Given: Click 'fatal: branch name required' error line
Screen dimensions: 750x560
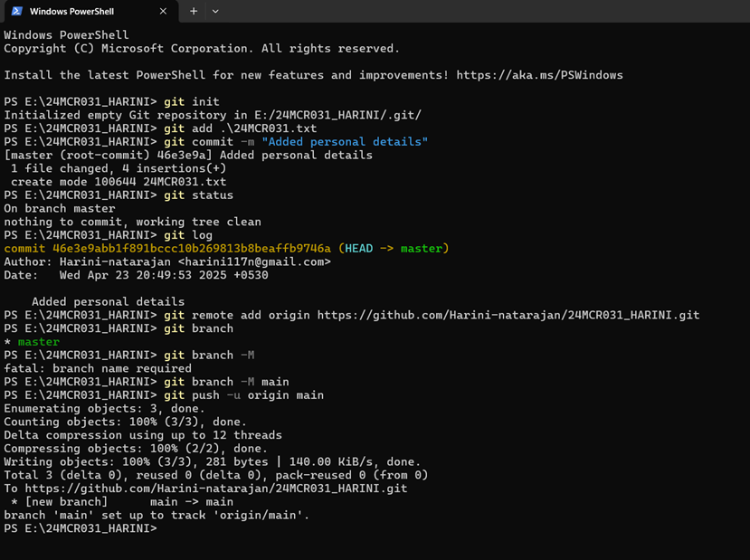Looking at the screenshot, I should click(x=98, y=369).
